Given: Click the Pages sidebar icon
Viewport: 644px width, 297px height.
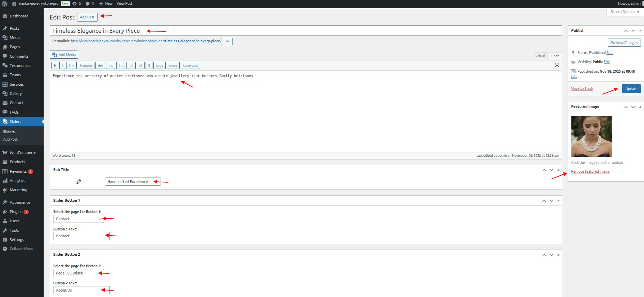Looking at the screenshot, I should pyautogui.click(x=5, y=47).
